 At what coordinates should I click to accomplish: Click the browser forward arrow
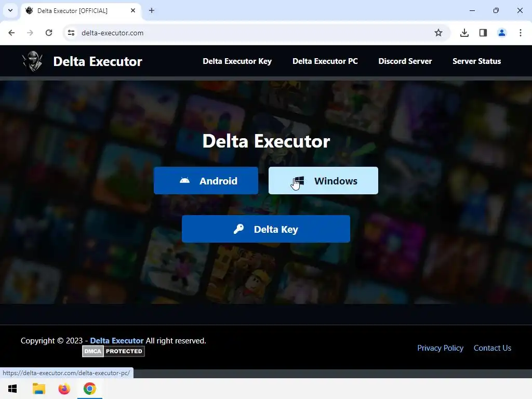point(30,33)
